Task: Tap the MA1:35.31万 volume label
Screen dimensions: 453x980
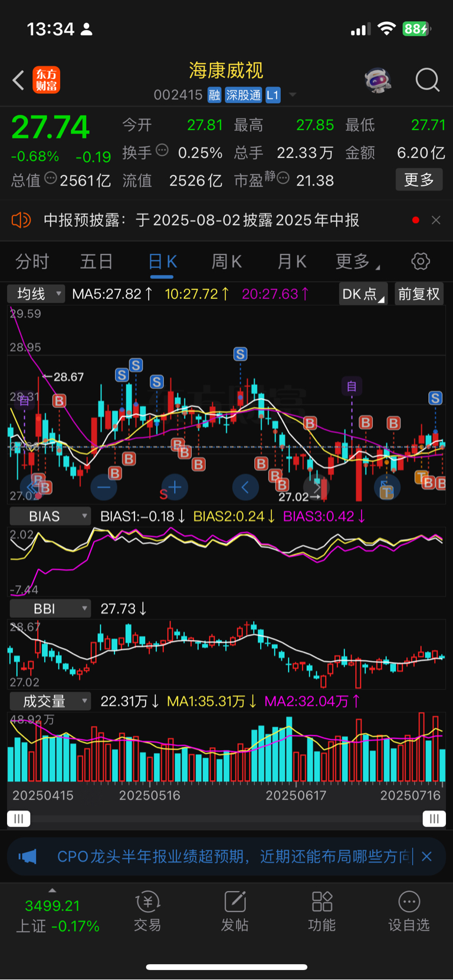Action: click(212, 701)
